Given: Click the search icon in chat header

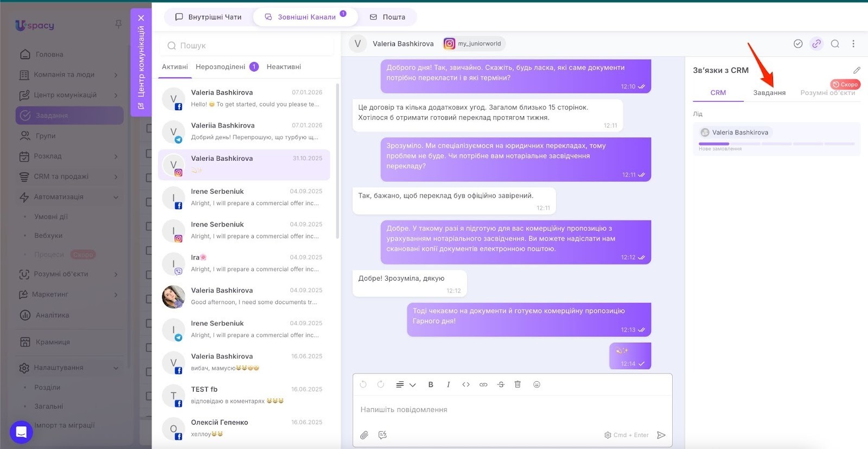Looking at the screenshot, I should click(835, 44).
